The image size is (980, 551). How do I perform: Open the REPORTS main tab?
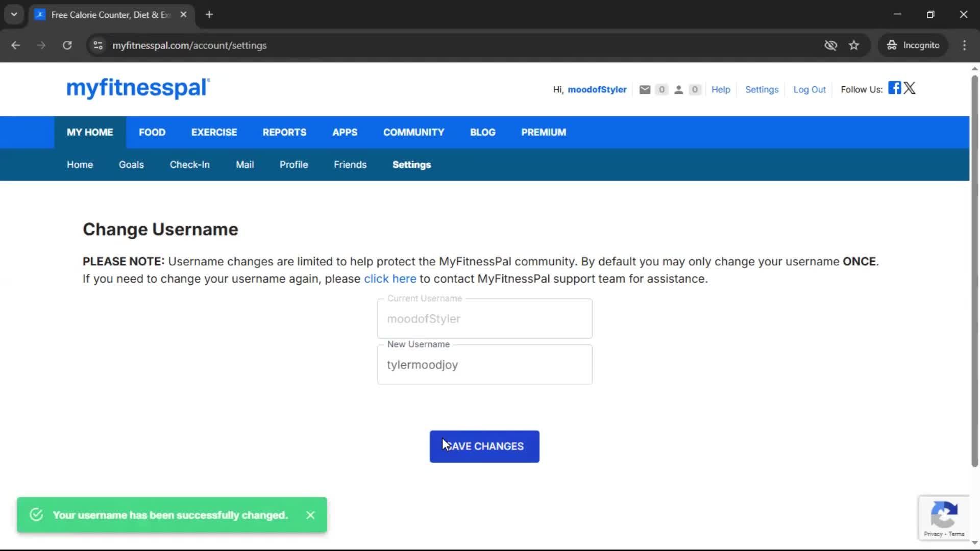click(x=284, y=132)
